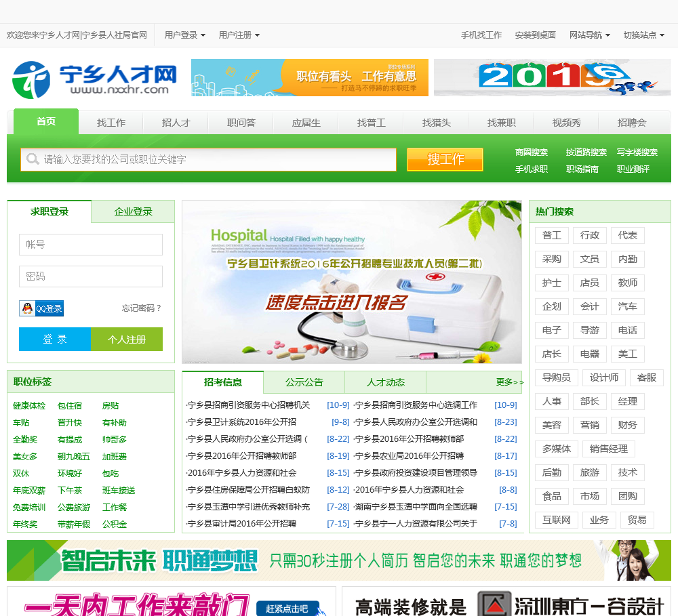678x616 pixels.
Task: Click 按道路搜索 link
Action: pos(586,152)
